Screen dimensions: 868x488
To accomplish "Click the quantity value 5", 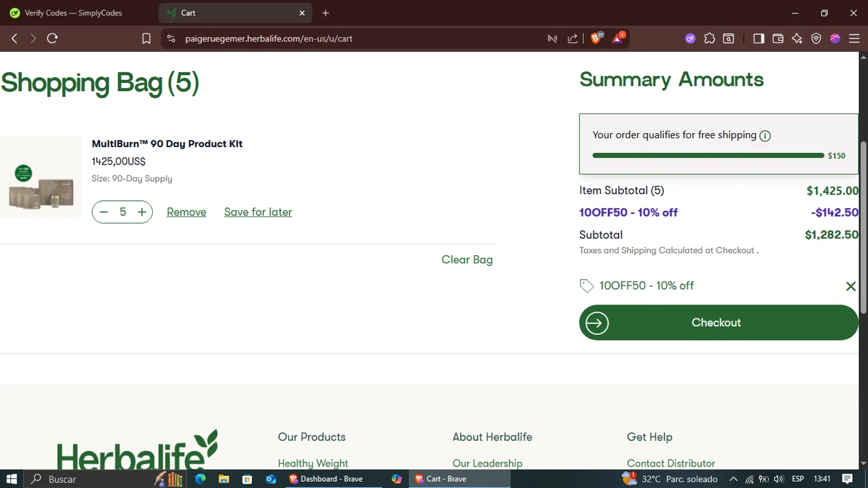I will pyautogui.click(x=123, y=212).
